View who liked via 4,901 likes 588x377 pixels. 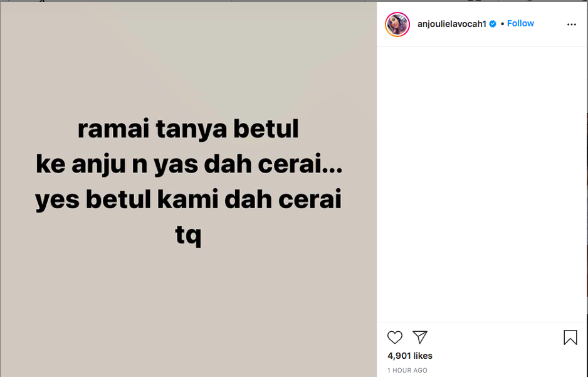pyautogui.click(x=410, y=356)
